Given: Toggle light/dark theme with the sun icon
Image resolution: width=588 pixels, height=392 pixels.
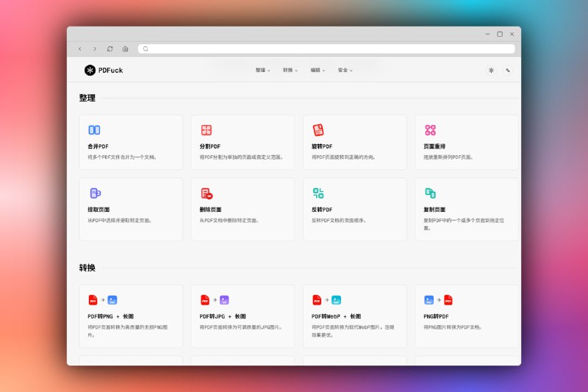Looking at the screenshot, I should [x=491, y=70].
